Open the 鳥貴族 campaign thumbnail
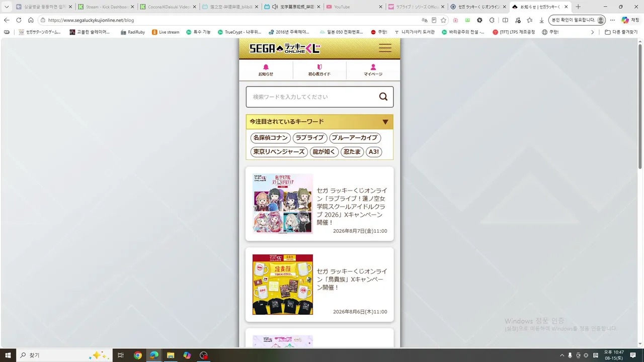This screenshot has height=362, width=644. pyautogui.click(x=283, y=285)
